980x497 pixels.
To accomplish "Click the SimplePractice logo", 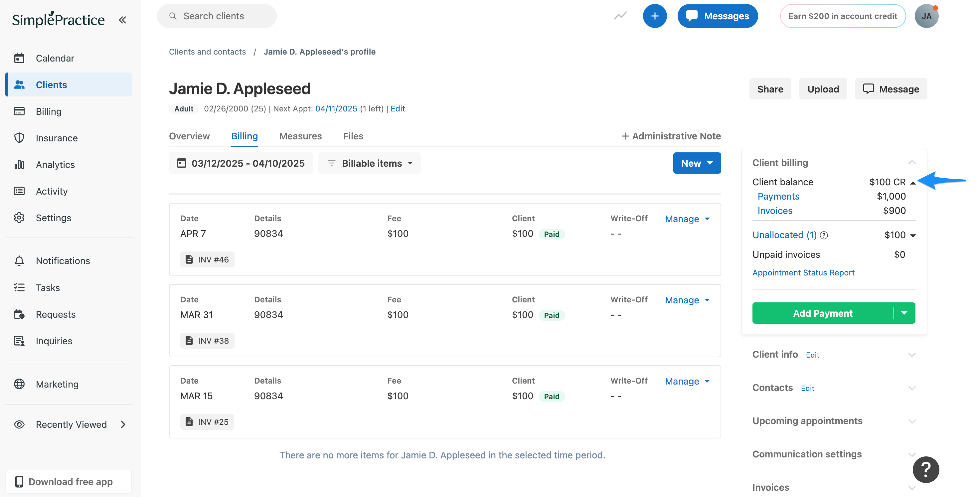I will click(58, 19).
